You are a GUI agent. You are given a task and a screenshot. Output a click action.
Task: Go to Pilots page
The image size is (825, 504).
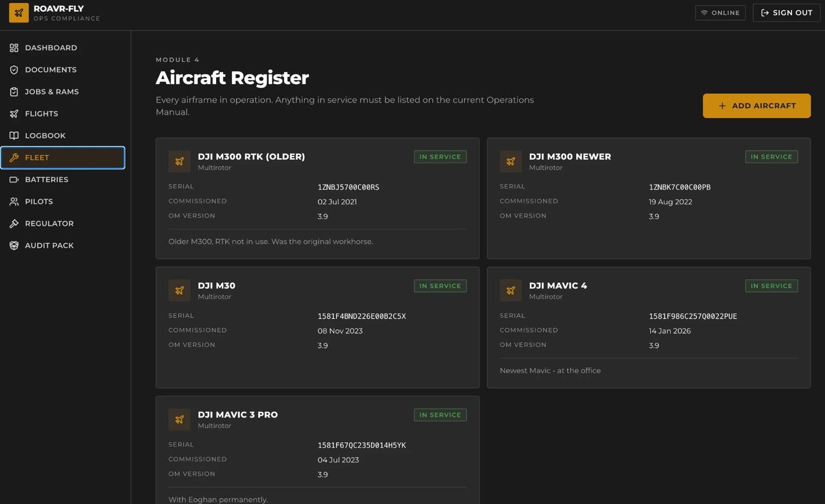click(62, 201)
